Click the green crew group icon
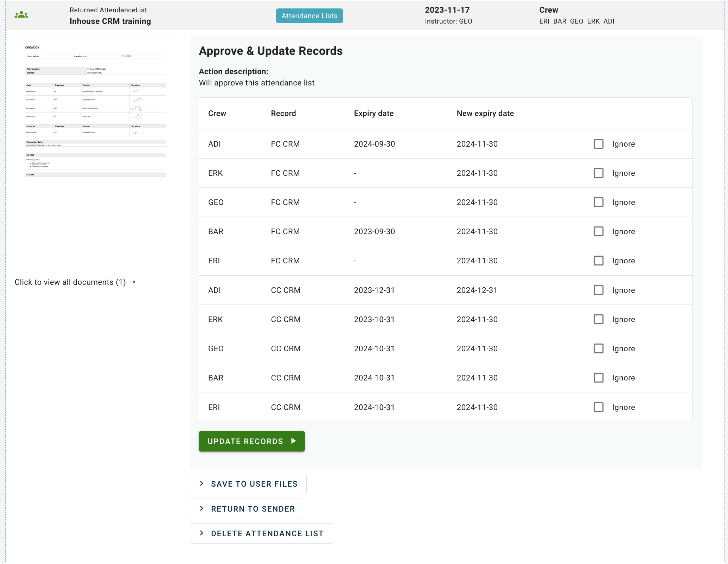 (21, 15)
